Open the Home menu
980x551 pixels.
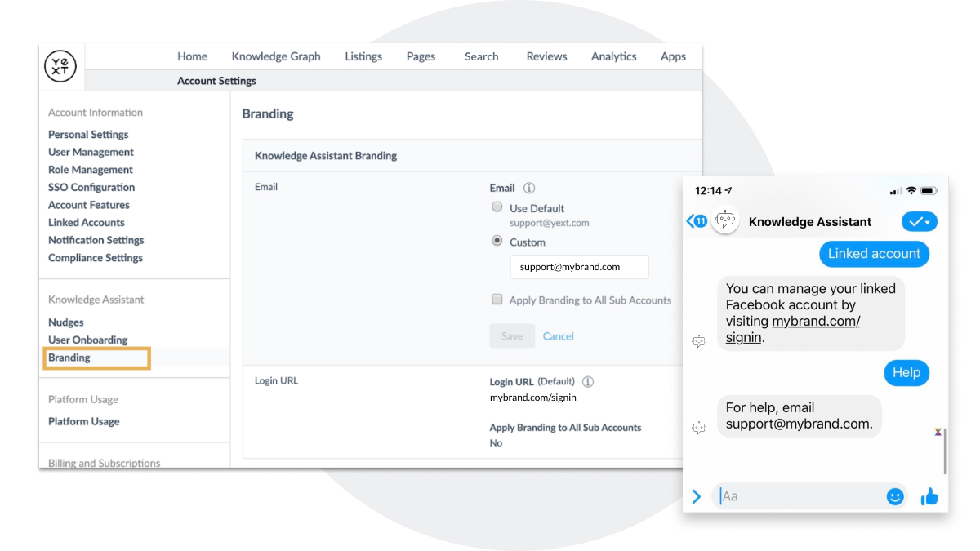192,56
